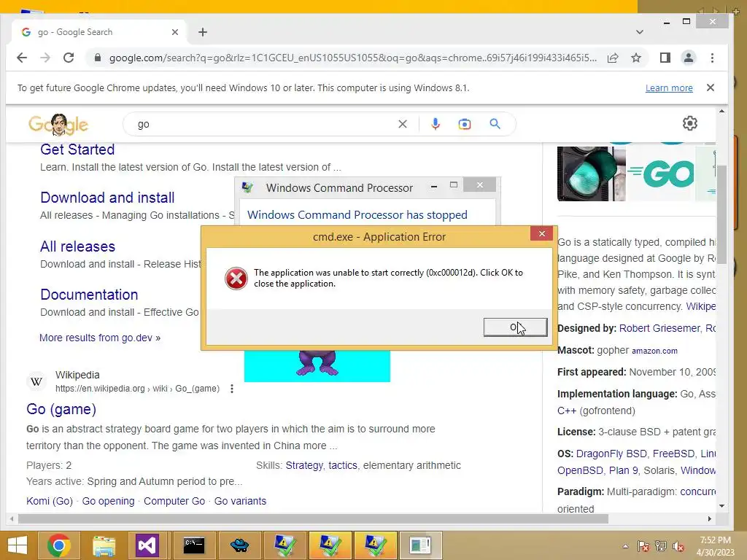Click the Google doodle logo

(x=58, y=124)
